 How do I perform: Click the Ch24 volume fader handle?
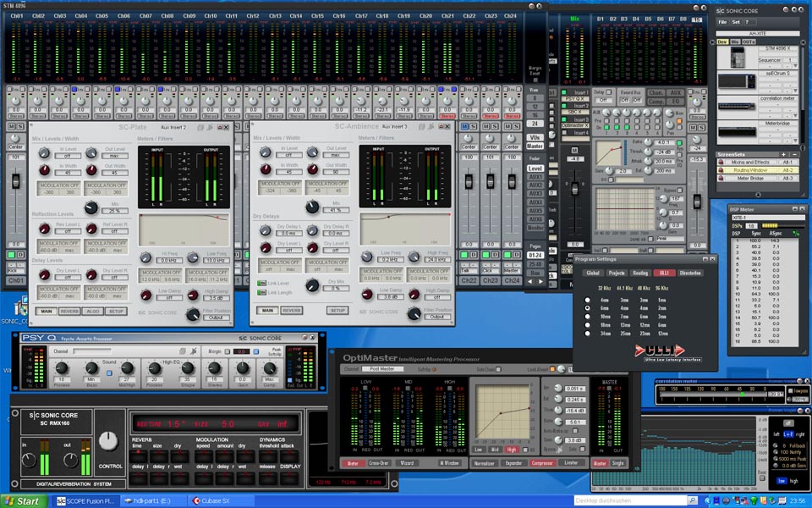(x=512, y=181)
